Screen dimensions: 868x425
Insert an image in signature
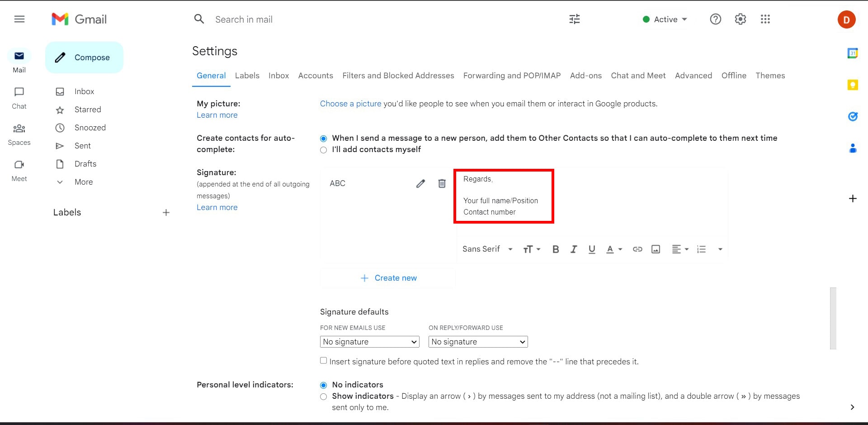pos(656,249)
